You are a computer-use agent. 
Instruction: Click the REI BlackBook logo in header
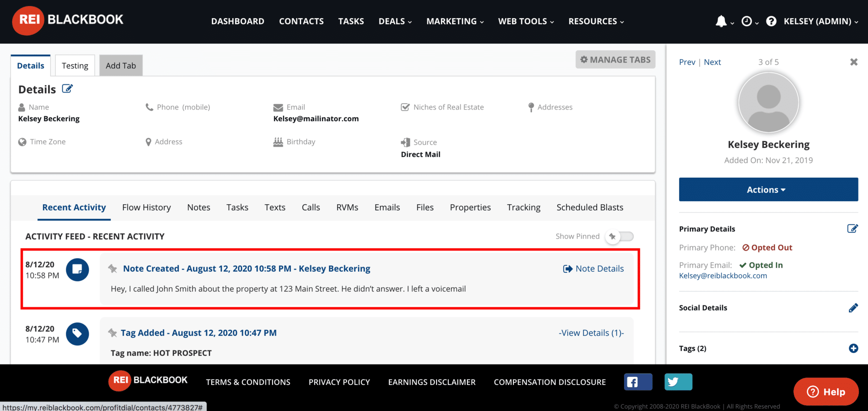pyautogui.click(x=68, y=20)
